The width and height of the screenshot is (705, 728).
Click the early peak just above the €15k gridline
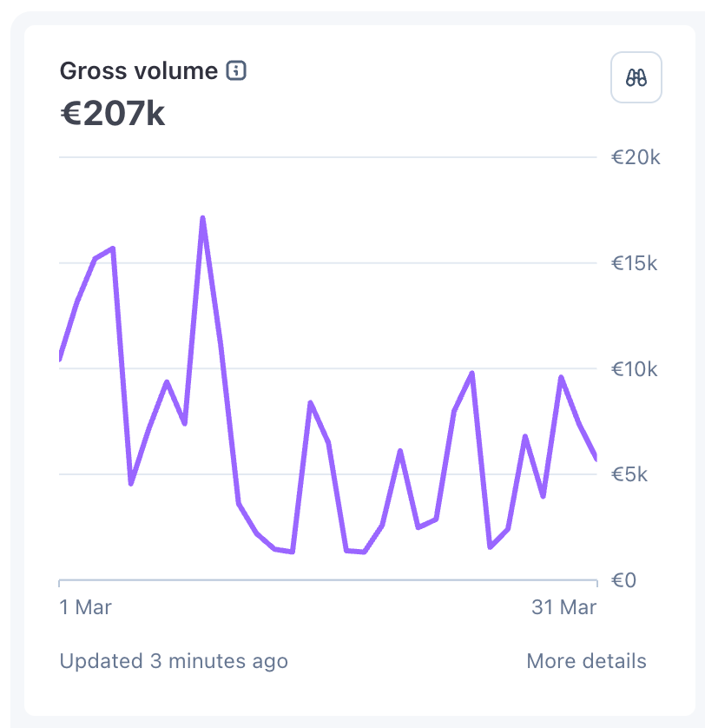[113, 248]
